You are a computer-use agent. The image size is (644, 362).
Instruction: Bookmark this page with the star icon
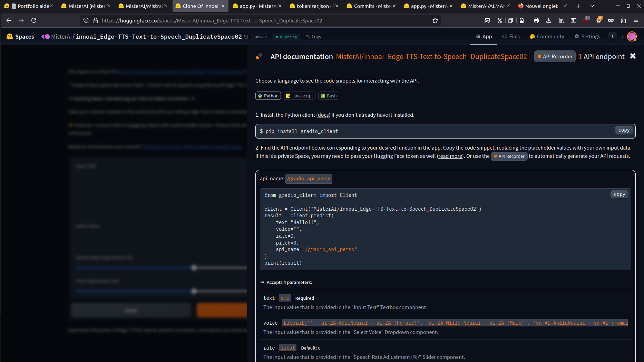[435, 20]
